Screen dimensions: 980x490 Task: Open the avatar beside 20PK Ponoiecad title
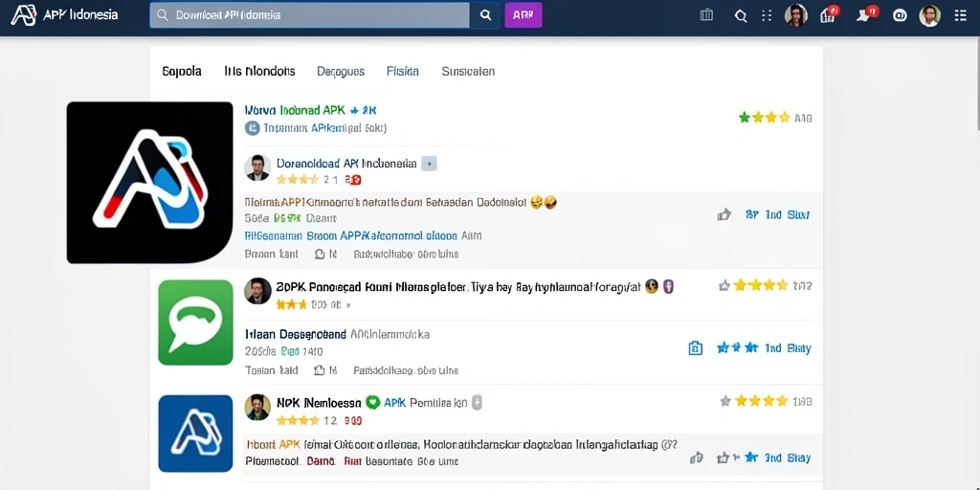pyautogui.click(x=257, y=291)
